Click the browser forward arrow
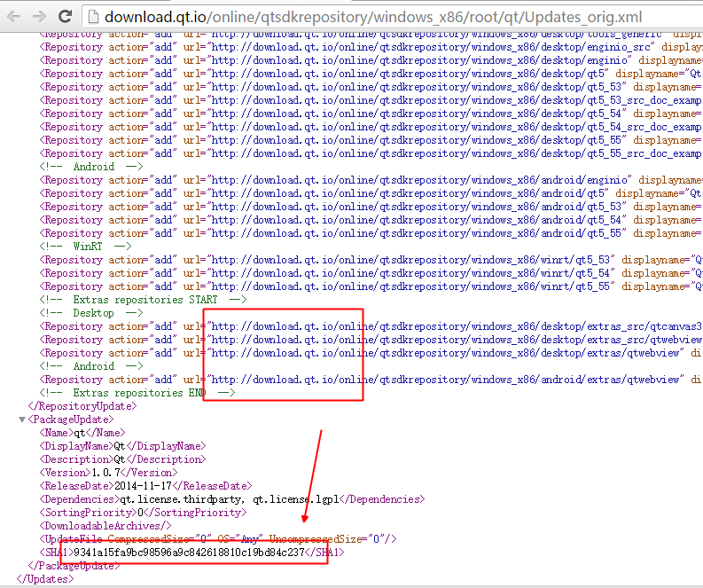This screenshot has height=588, width=703. coord(39,16)
